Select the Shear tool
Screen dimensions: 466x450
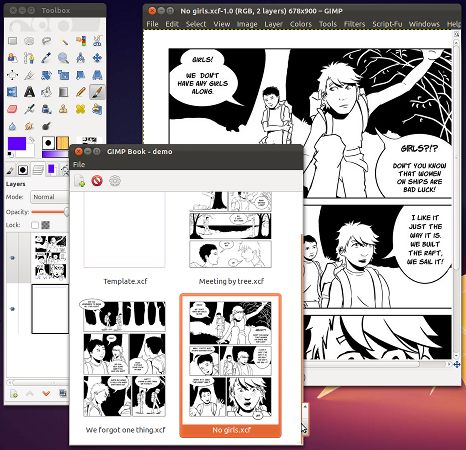tap(80, 75)
